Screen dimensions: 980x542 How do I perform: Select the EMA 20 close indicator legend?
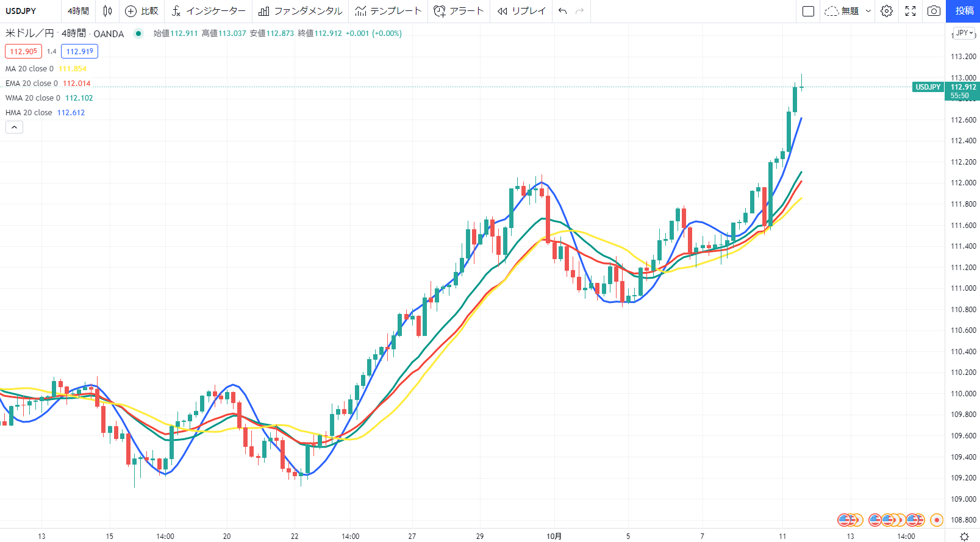point(32,84)
